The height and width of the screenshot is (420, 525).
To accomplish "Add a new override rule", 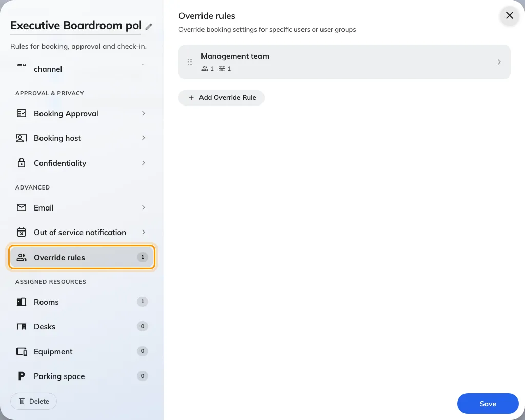I will [x=221, y=98].
